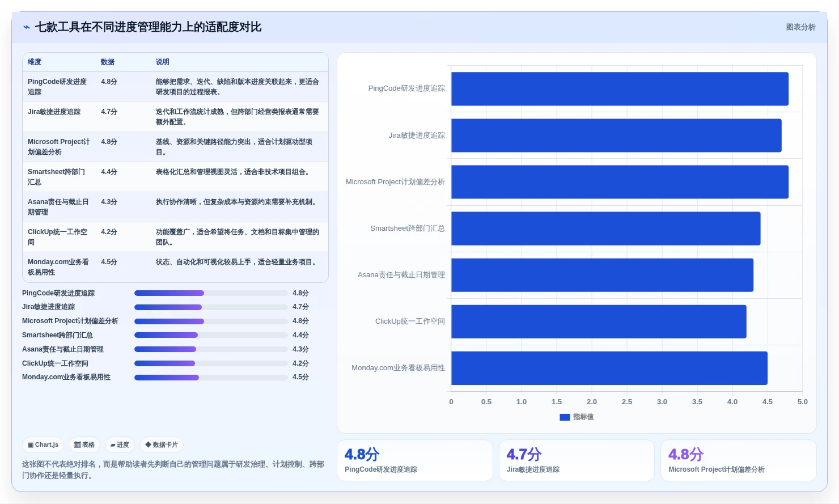Click the 4.5分 label beside Monday.com progress bar

[x=300, y=378]
